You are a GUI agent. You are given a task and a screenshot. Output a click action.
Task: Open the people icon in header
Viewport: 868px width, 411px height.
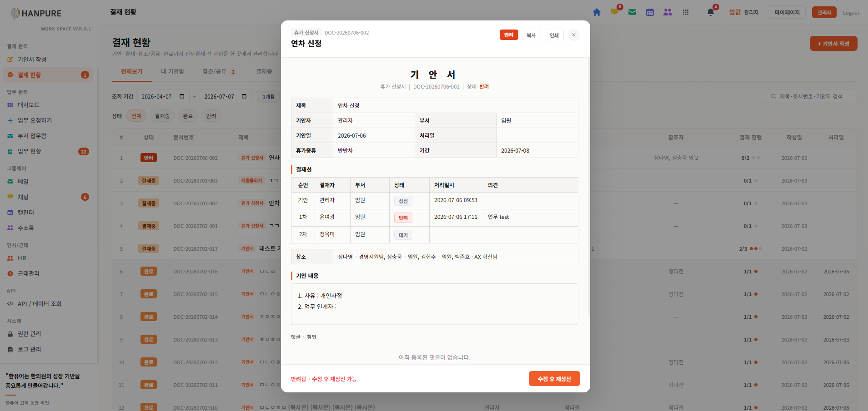pos(667,12)
